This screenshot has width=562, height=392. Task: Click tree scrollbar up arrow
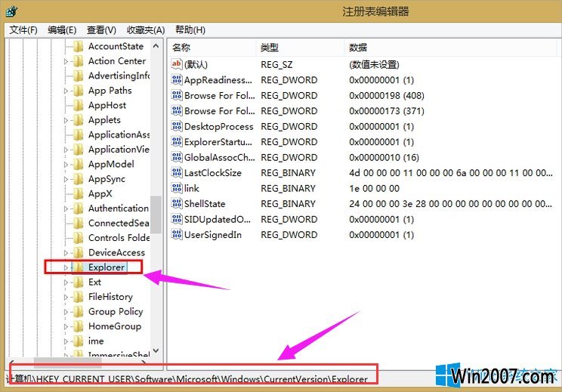coord(156,46)
